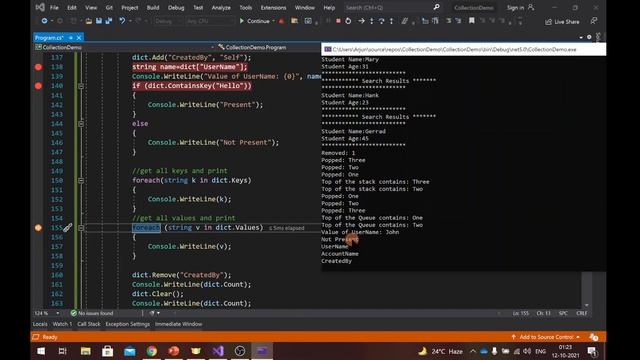Screen dimensions: 640x360
Task: Expand the Continue button dropdown arrow
Action: [273, 21]
